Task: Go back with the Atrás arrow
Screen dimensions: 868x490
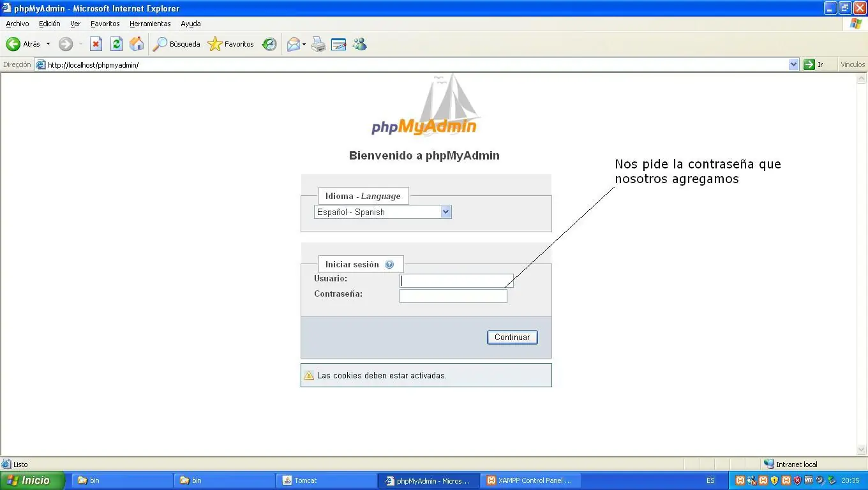Action: click(x=23, y=44)
